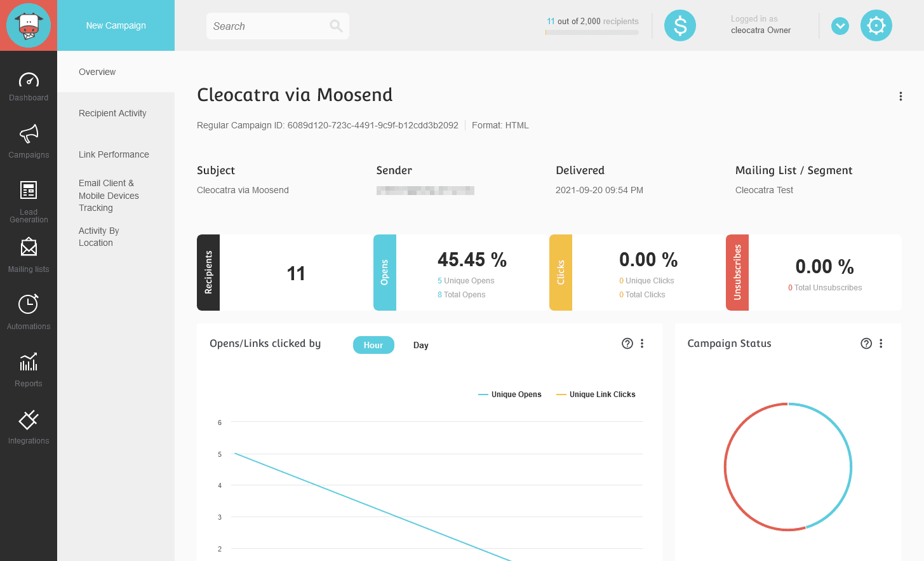Click the '45.45 %' opens value
The height and width of the screenshot is (561, 924).
coord(472,259)
